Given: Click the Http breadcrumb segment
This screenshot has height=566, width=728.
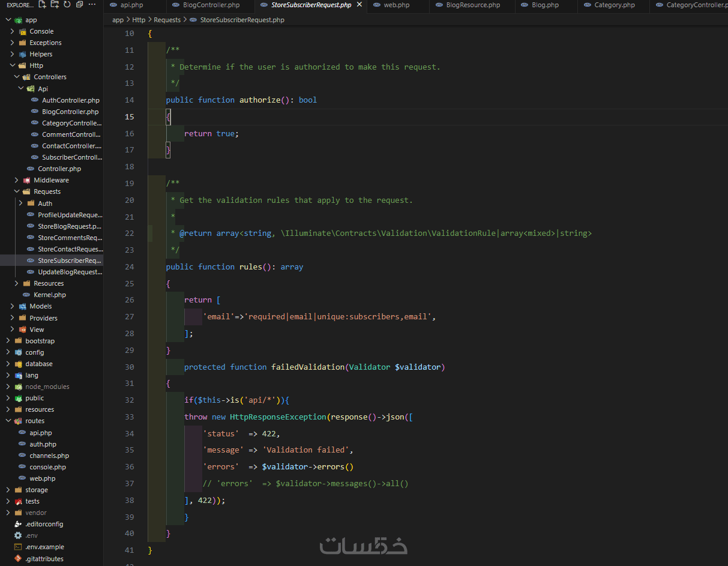Looking at the screenshot, I should coord(139,20).
